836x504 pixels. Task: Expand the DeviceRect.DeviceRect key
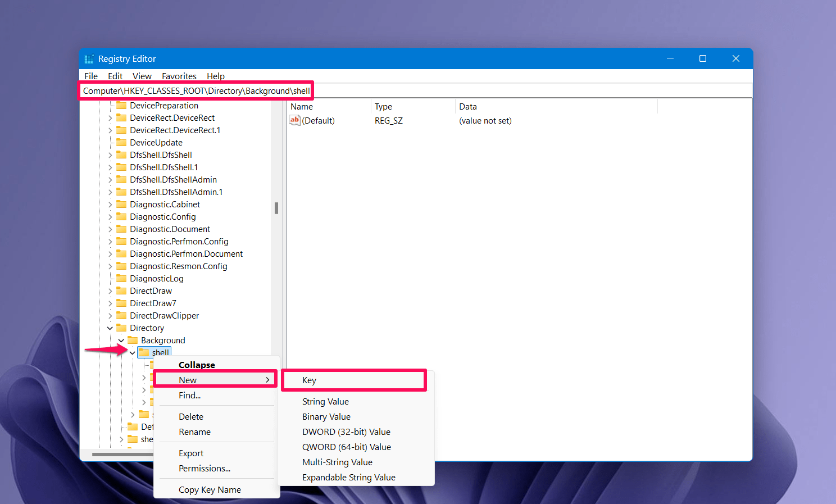(110, 118)
